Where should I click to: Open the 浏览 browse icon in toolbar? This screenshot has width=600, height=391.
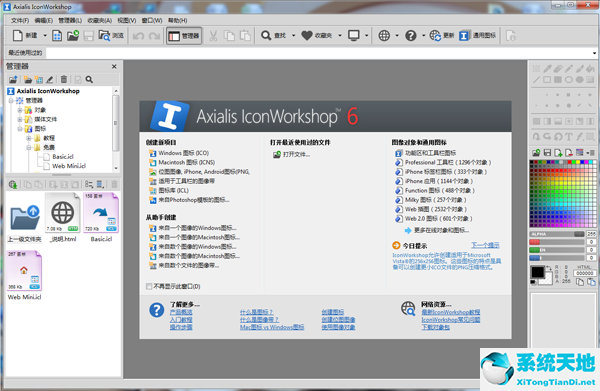click(104, 36)
